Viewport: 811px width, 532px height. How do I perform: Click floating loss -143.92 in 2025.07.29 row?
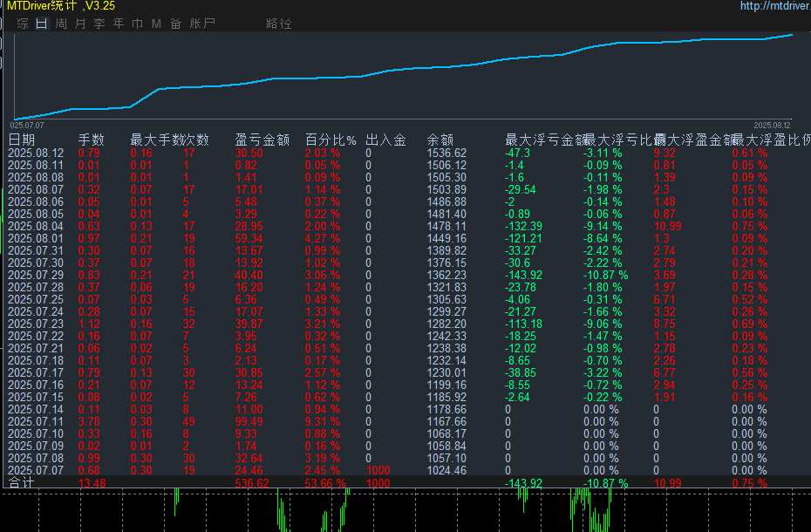click(523, 276)
